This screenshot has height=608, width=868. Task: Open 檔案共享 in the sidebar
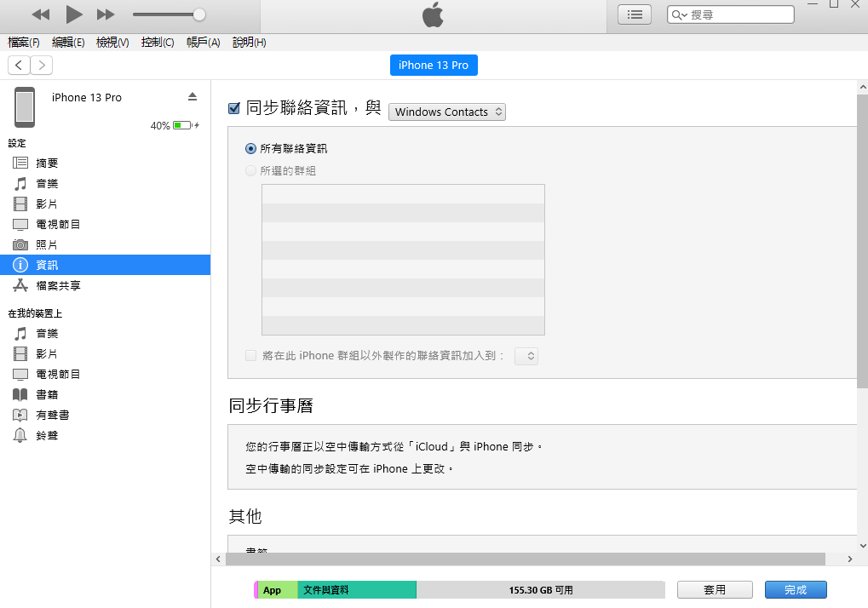tap(58, 285)
